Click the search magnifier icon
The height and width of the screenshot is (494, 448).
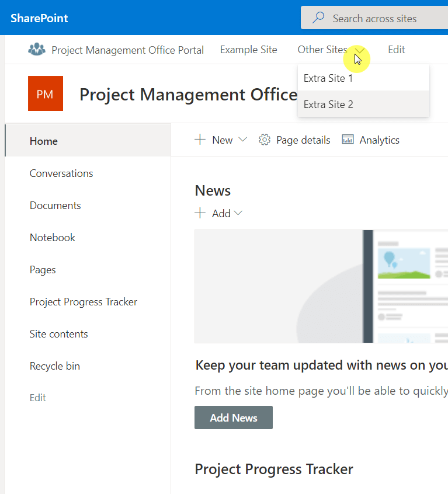point(318,18)
